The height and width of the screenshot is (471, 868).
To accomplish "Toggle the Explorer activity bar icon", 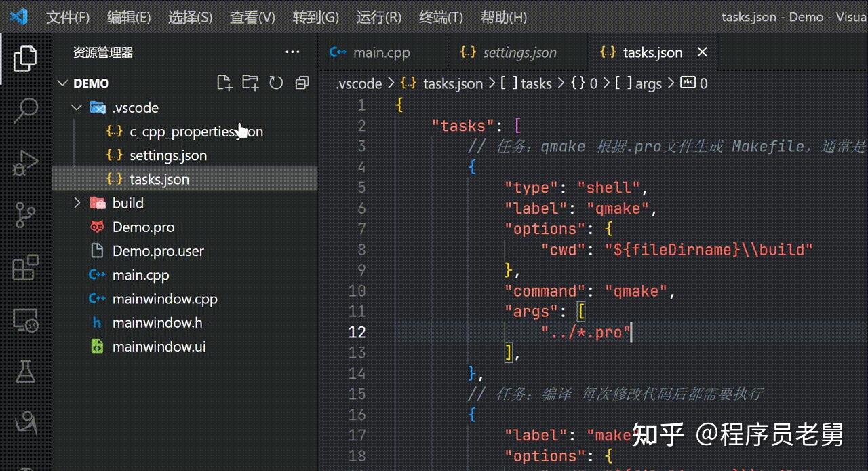I will coord(25,58).
